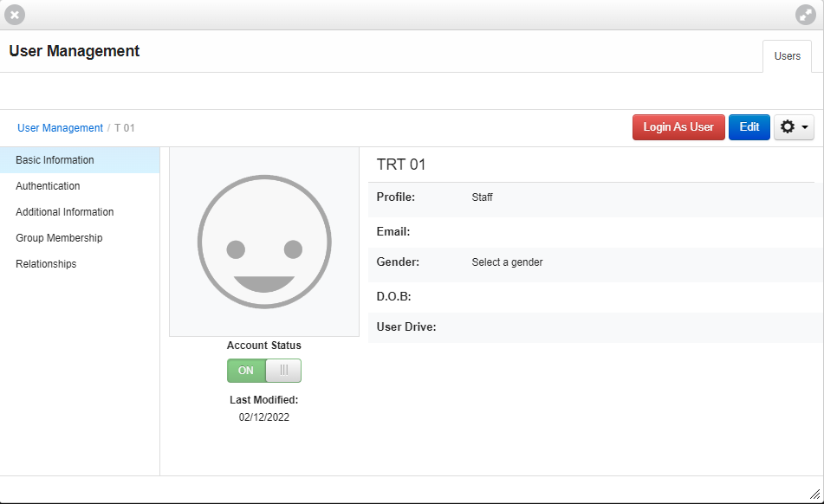Click the blue Edit button
The height and width of the screenshot is (504, 824).
click(749, 127)
